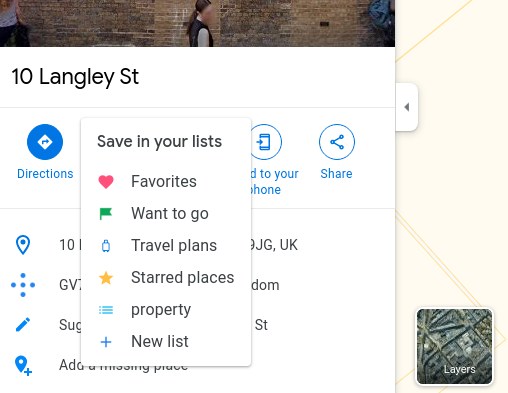Viewport: 508px width, 393px height.
Task: Click the green flag Want to go icon
Action: pos(106,214)
